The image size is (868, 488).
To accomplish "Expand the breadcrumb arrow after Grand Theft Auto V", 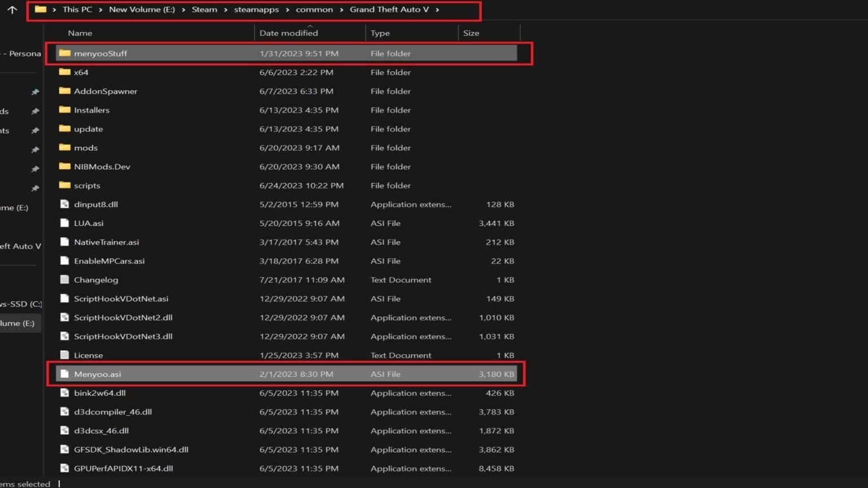I will click(x=439, y=9).
